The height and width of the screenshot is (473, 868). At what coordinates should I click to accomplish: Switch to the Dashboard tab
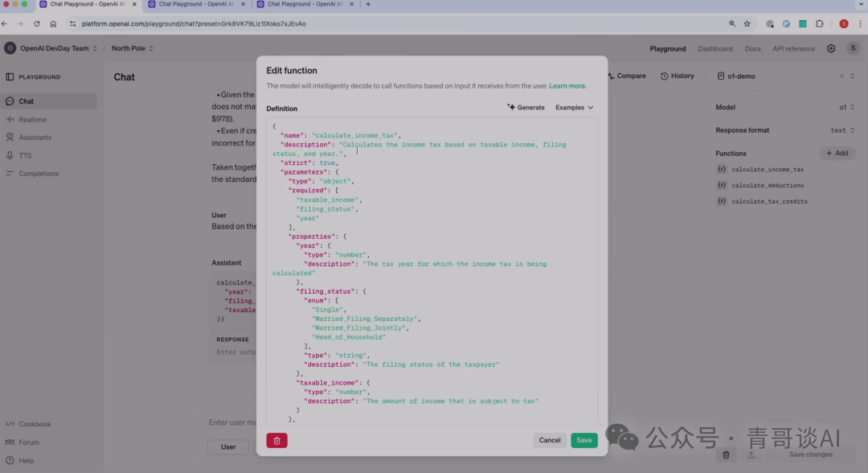coord(714,48)
